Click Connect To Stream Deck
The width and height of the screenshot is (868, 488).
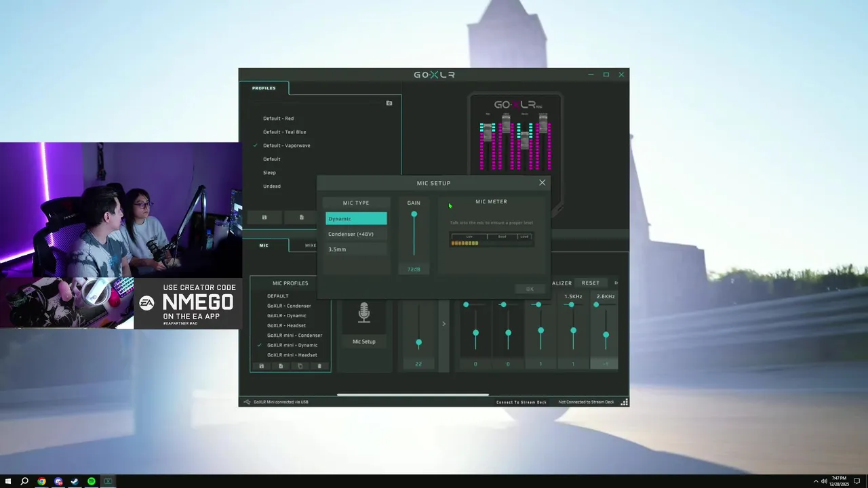click(521, 402)
